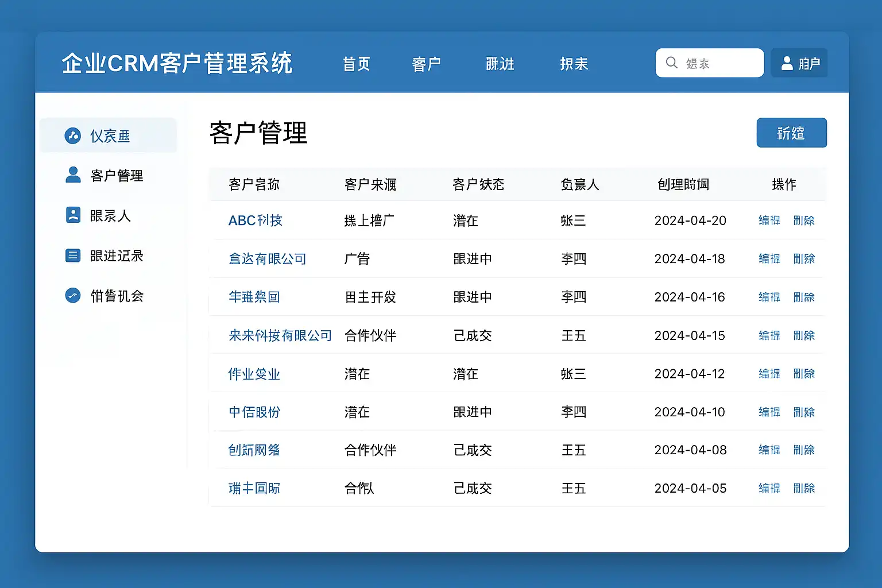Screen dimensions: 882x588
Task: Click the user avatar icon in the header
Action: pos(787,63)
